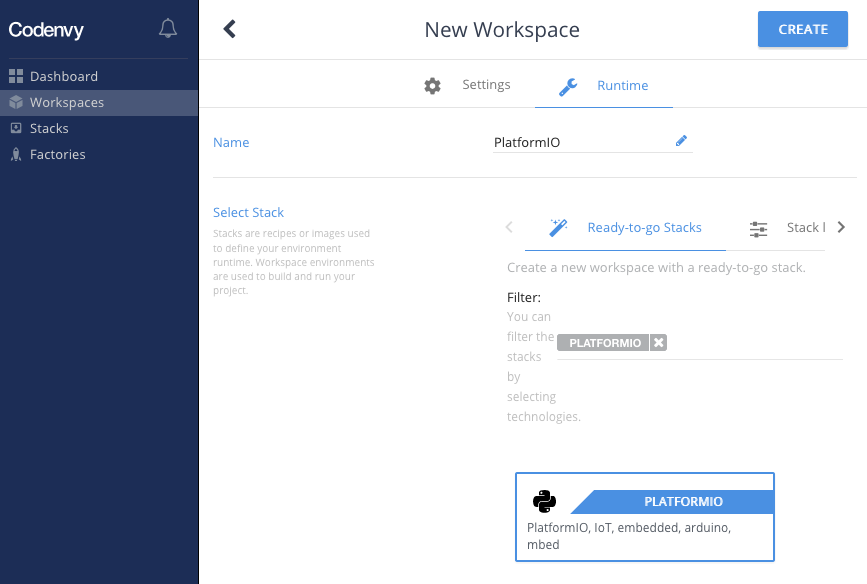Open Factories in the sidebar
The height and width of the screenshot is (584, 867).
[x=99, y=154]
